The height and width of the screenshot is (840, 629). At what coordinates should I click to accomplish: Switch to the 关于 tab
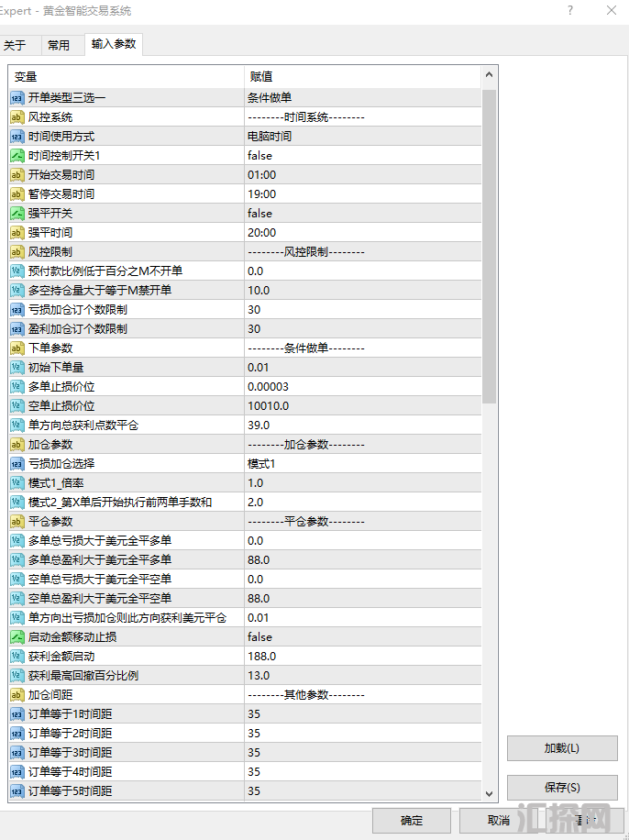point(15,45)
